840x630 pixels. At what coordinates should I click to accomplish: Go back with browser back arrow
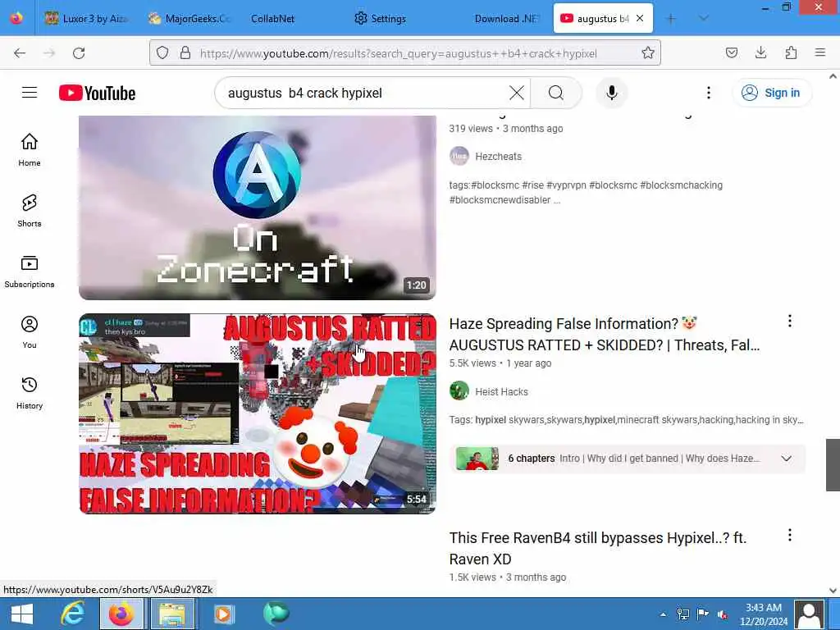tap(20, 53)
